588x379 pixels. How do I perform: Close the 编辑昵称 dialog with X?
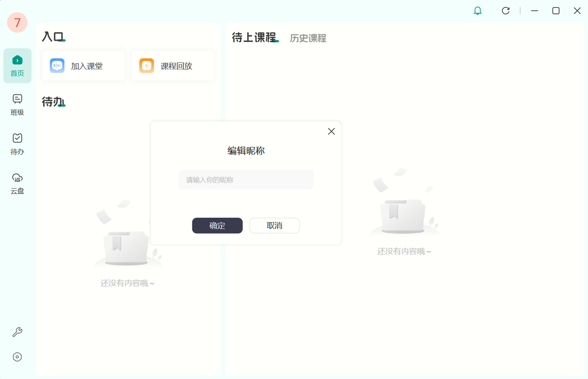331,132
